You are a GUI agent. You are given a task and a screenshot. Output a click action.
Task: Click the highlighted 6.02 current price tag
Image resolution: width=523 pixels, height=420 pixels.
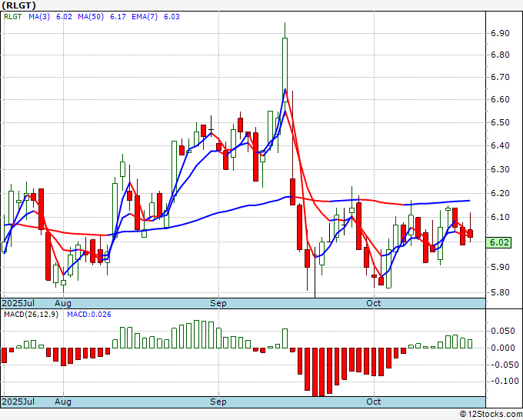coord(498,242)
